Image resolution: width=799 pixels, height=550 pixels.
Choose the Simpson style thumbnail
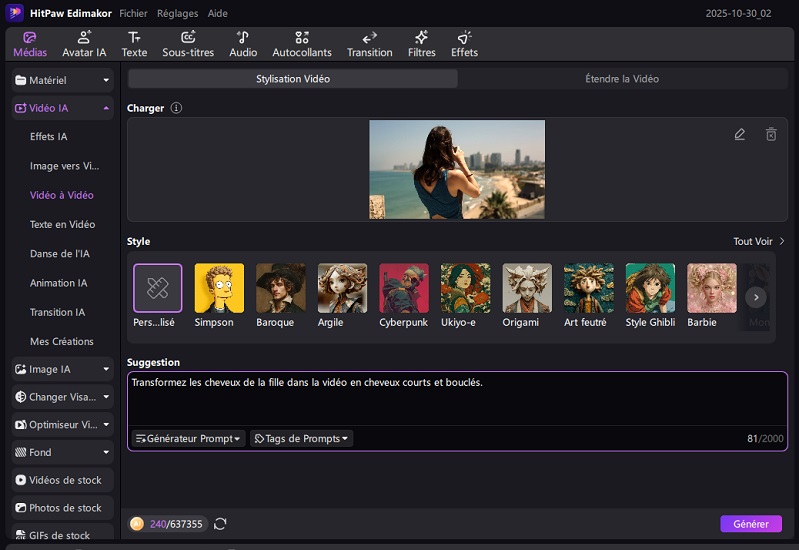(219, 289)
